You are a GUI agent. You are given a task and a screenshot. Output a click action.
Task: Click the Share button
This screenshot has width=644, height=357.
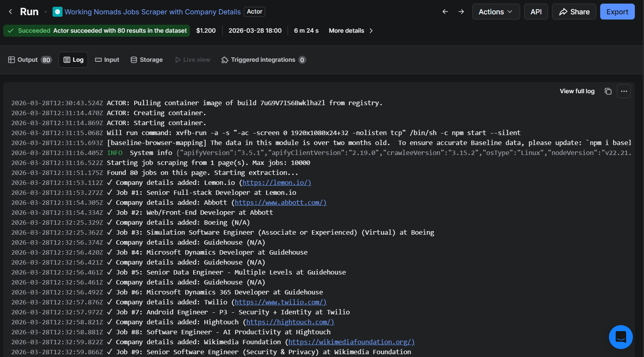574,12
